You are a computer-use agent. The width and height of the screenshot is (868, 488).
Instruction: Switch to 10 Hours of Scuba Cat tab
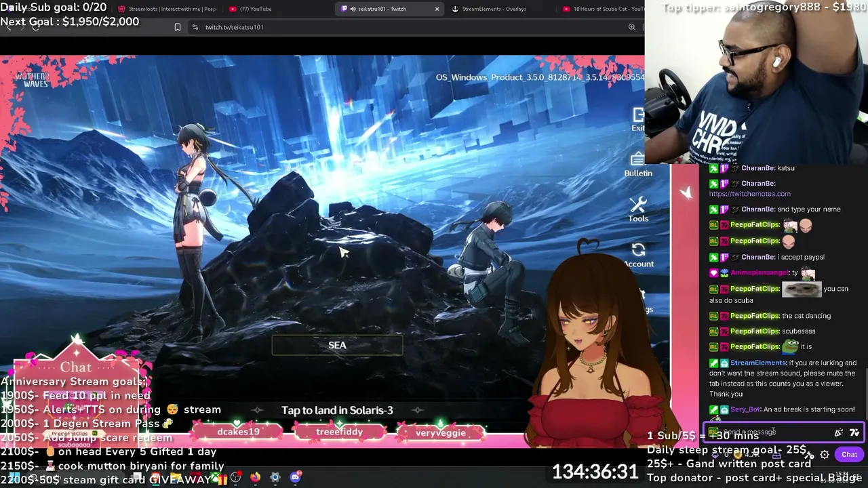pos(602,9)
